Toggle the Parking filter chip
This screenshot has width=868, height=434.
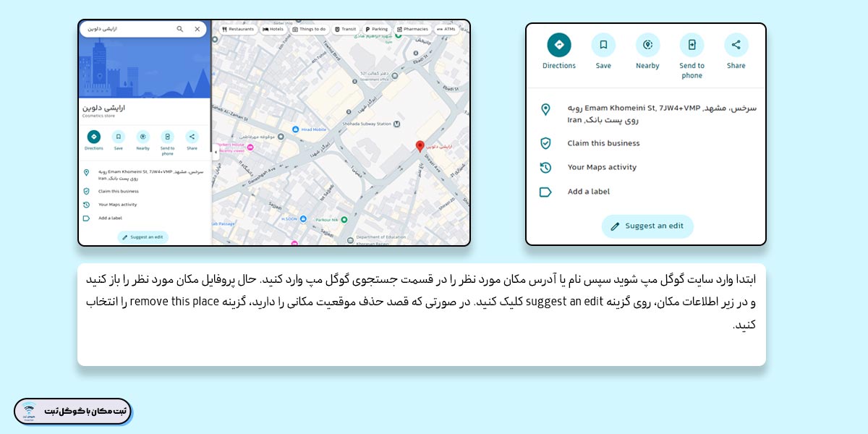[377, 29]
